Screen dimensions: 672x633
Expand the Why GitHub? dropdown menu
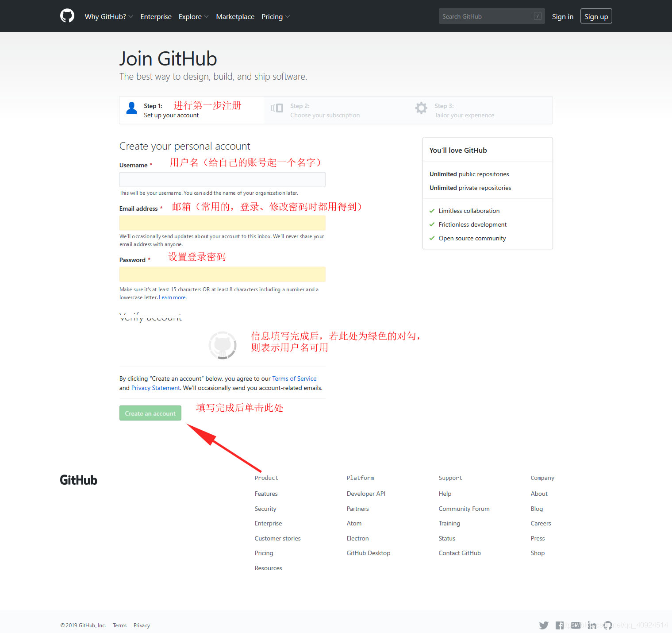[x=109, y=16]
